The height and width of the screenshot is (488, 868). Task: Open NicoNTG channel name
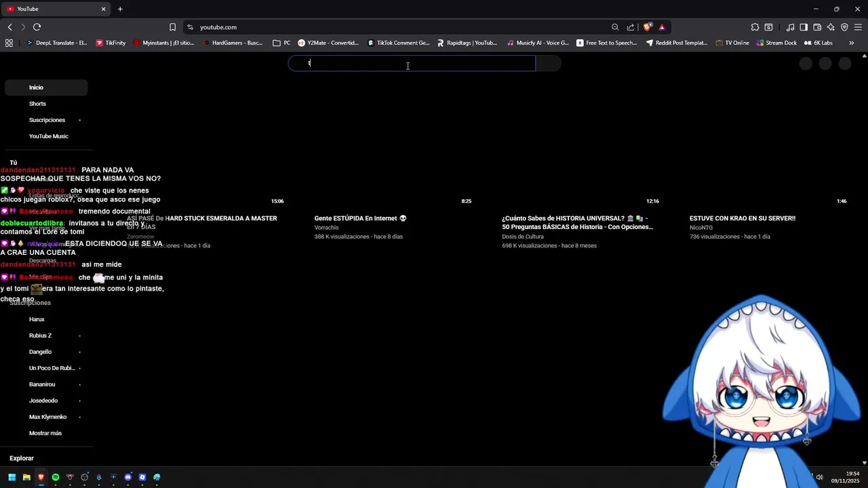[701, 228]
